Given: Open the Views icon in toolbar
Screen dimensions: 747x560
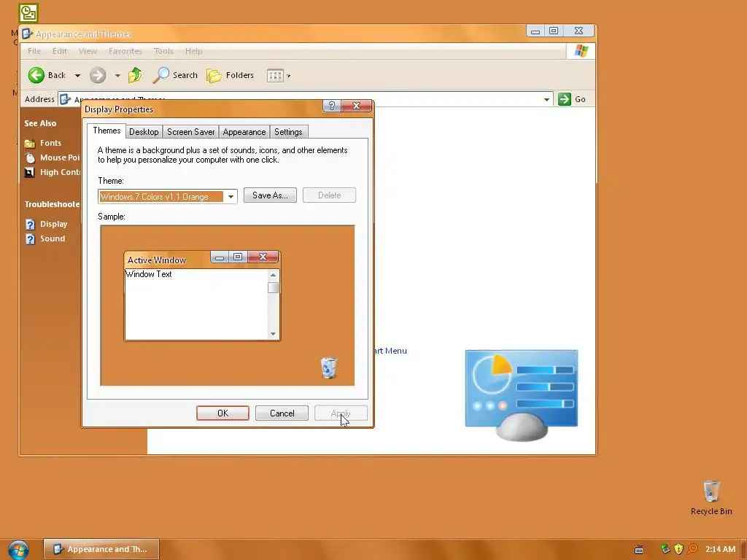Looking at the screenshot, I should click(x=275, y=76).
